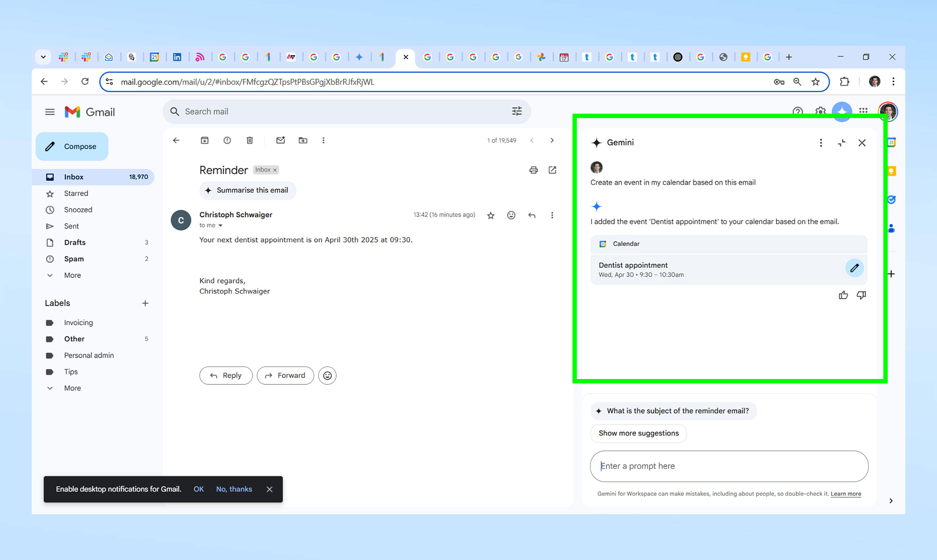This screenshot has height=560, width=937.
Task: Open the Chrome three-dot menu
Action: 893,81
